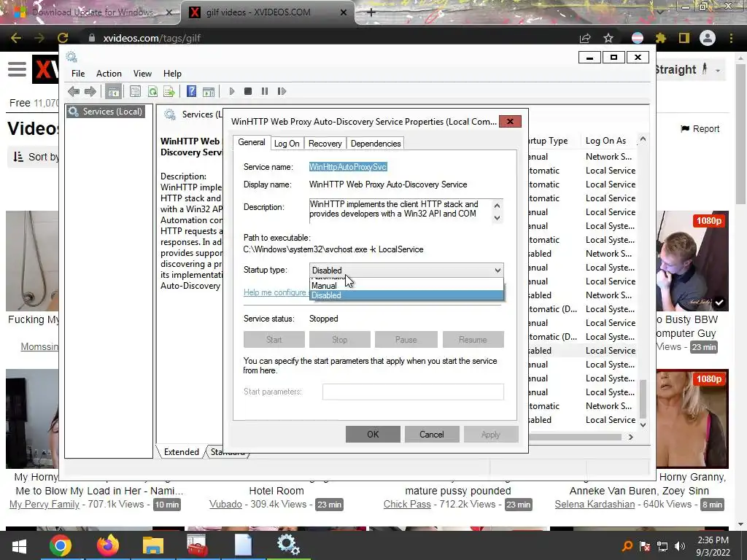Click the Restart Service toolbar icon
Viewport: 747px width, 560px height.
pos(282,91)
